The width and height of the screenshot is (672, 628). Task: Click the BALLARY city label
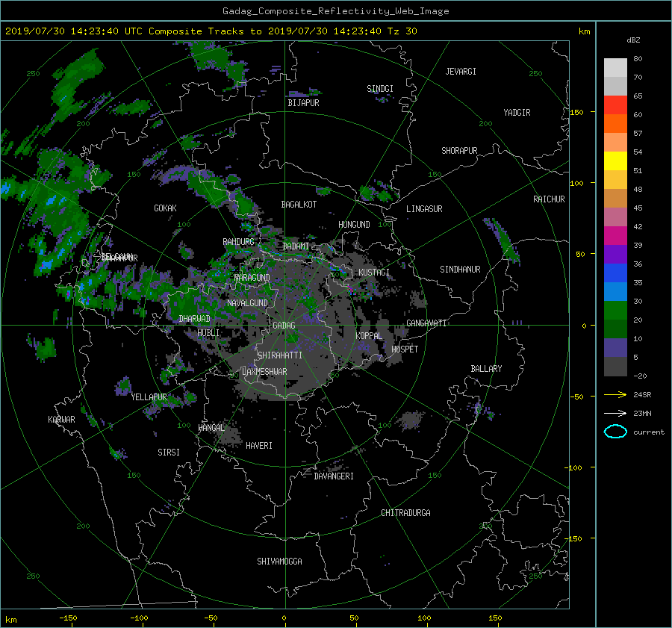click(x=486, y=369)
